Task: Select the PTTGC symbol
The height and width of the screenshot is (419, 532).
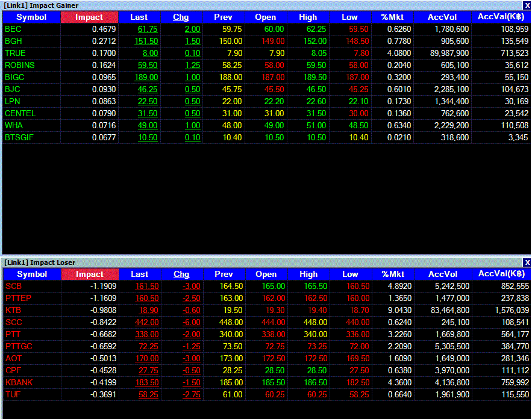Action: pyautogui.click(x=19, y=346)
